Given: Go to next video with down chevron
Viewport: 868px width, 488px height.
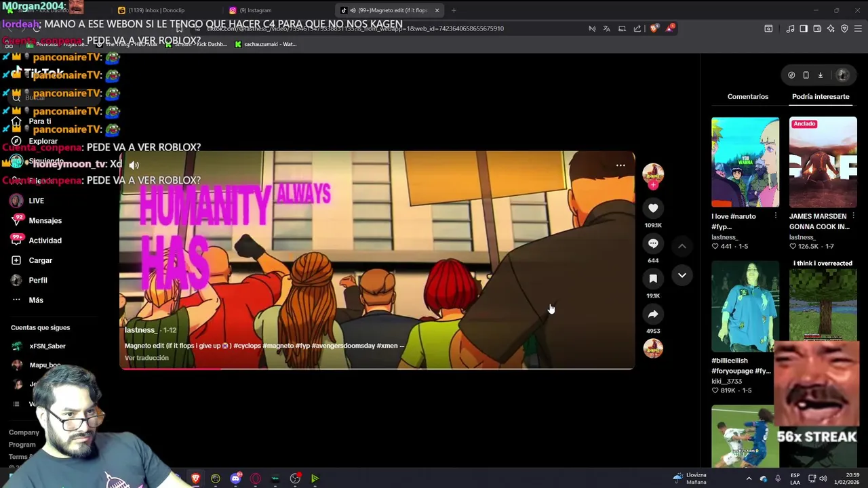Looking at the screenshot, I should [x=682, y=275].
